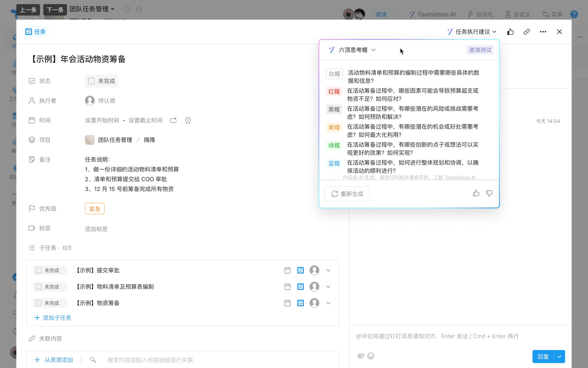Click 重新生成 to regenerate AI suggestions
This screenshot has width=588, height=368.
[x=347, y=193]
